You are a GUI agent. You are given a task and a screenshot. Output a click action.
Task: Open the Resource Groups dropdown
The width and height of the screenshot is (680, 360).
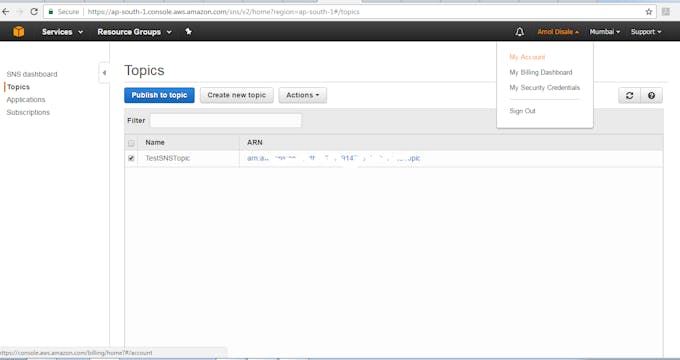134,32
